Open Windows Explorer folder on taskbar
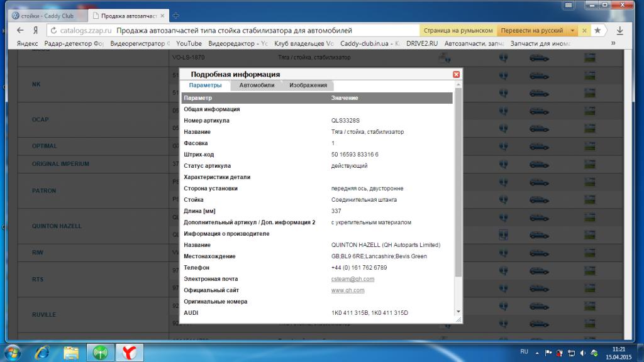The image size is (644, 362). [x=71, y=353]
